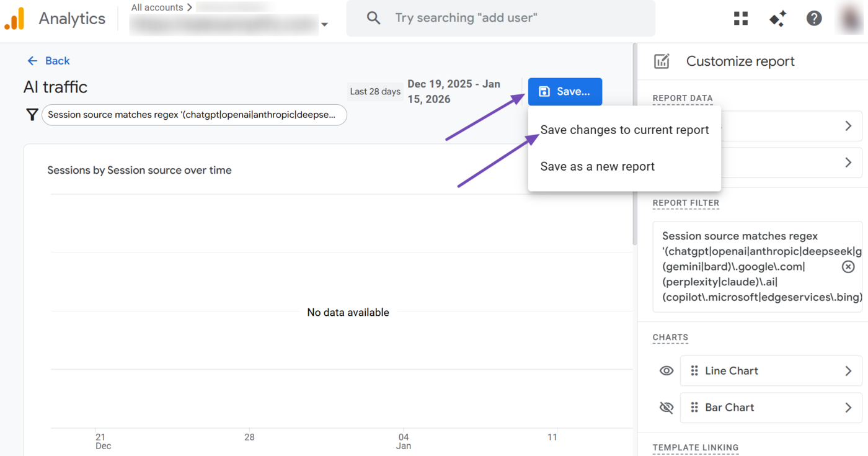Open the Google apps launcher grid
The image size is (868, 456).
[x=740, y=18]
